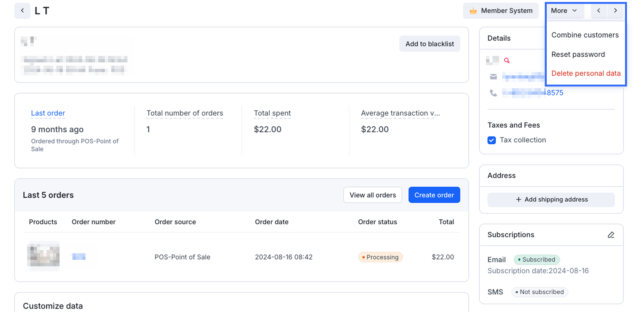644x312 pixels.
Task: Open View all orders
Action: point(372,195)
